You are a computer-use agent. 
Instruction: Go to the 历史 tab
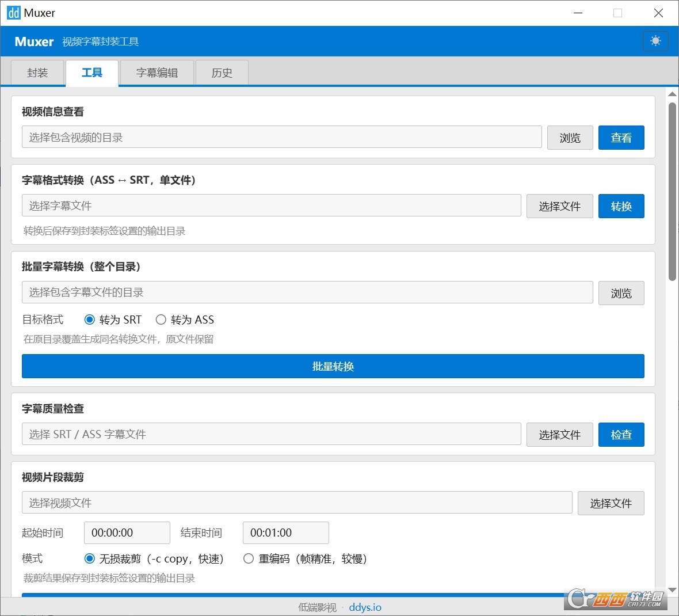222,73
